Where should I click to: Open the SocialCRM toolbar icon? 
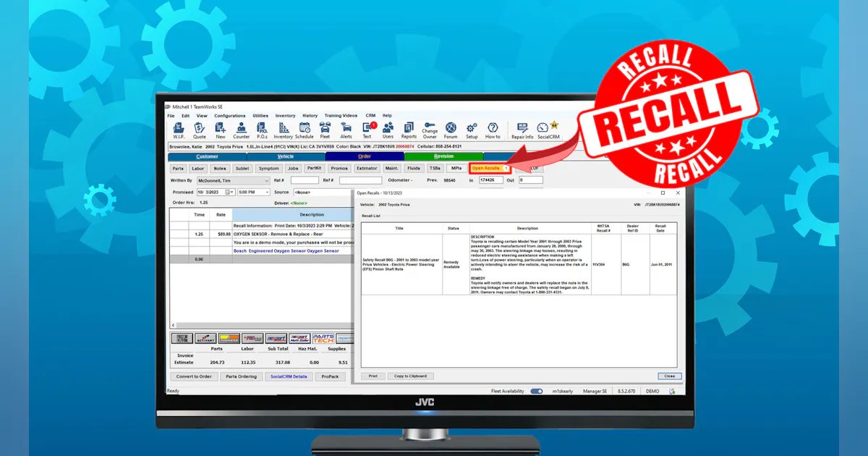(549, 130)
